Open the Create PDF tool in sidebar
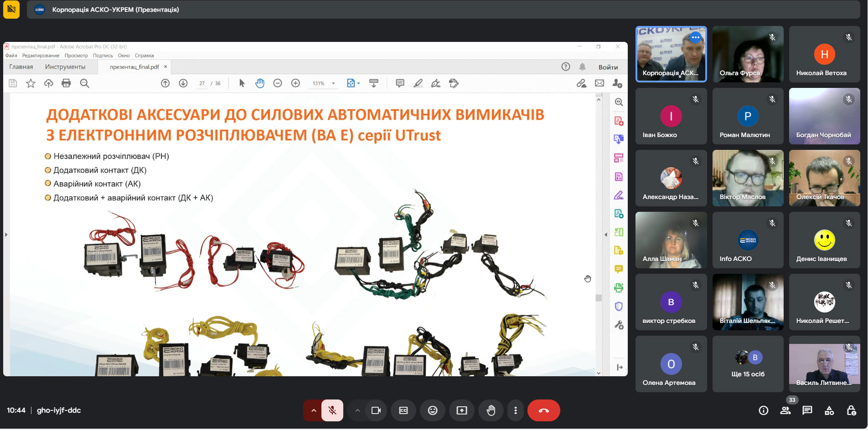This screenshot has height=430, width=868. 619,121
